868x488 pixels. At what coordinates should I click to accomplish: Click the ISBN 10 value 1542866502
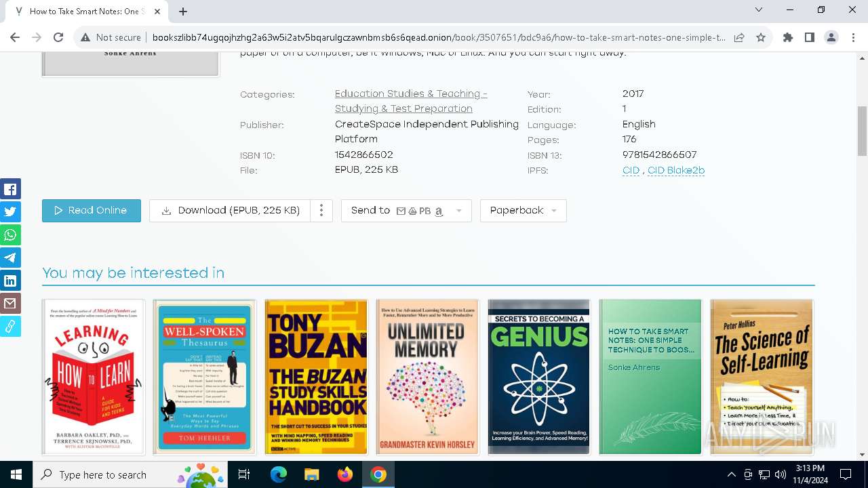[x=364, y=155]
